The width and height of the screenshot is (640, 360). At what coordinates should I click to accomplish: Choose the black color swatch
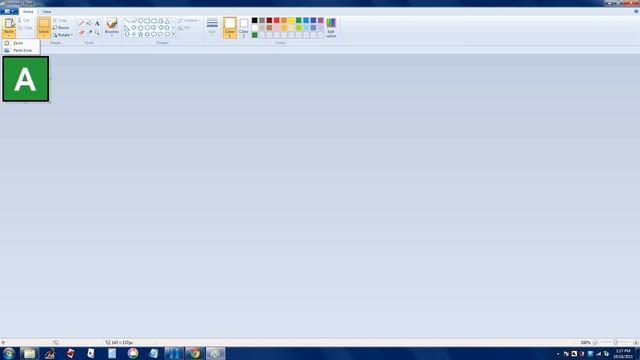(x=255, y=20)
